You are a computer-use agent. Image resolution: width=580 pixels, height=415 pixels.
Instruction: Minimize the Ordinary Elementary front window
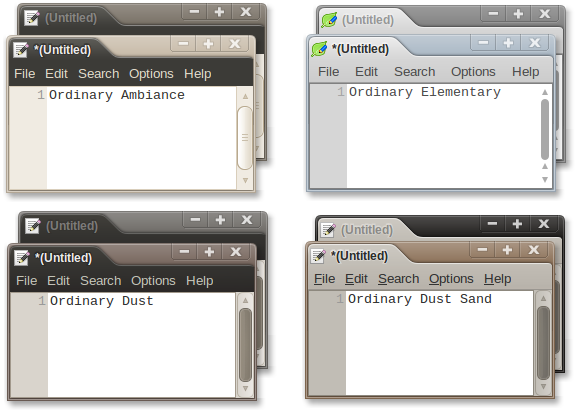pos(483,43)
